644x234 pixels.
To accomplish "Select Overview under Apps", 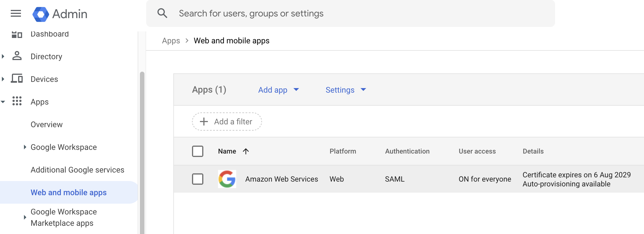I will click(46, 124).
